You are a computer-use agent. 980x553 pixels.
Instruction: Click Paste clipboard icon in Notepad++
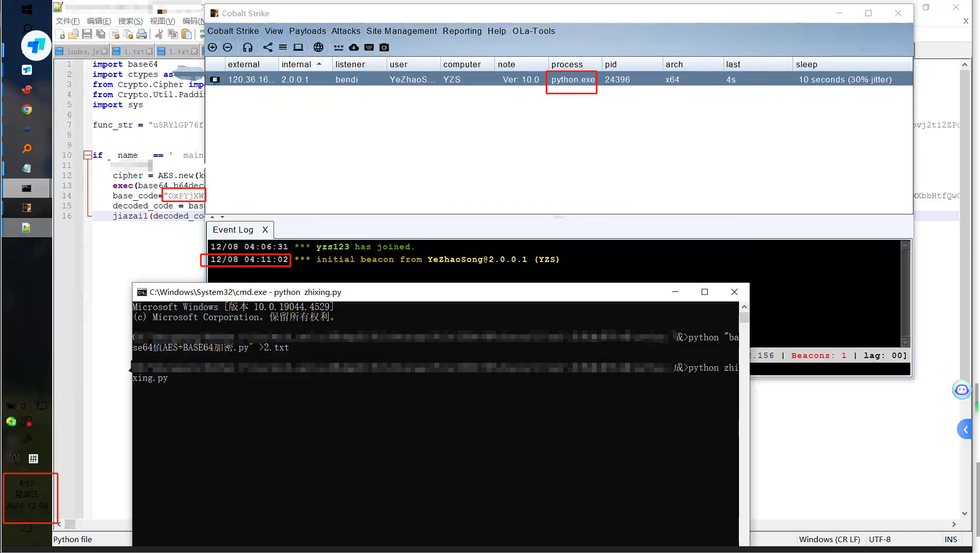point(186,34)
